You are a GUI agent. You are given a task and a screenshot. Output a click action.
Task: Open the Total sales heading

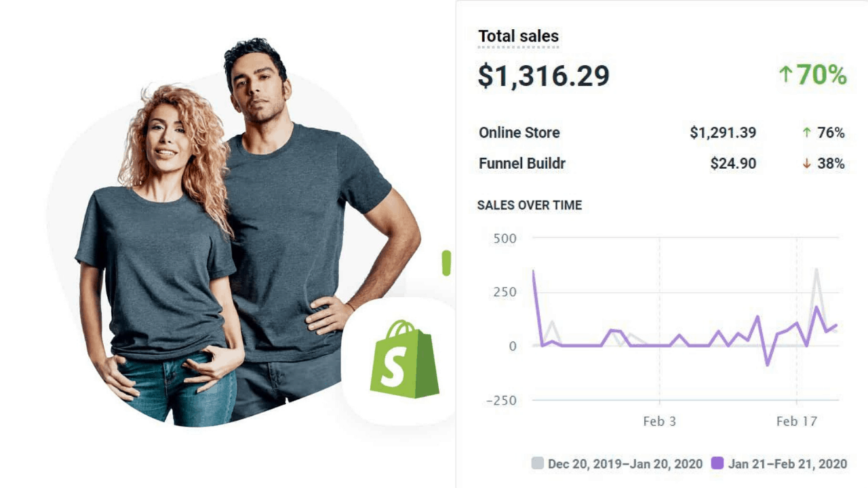point(519,37)
